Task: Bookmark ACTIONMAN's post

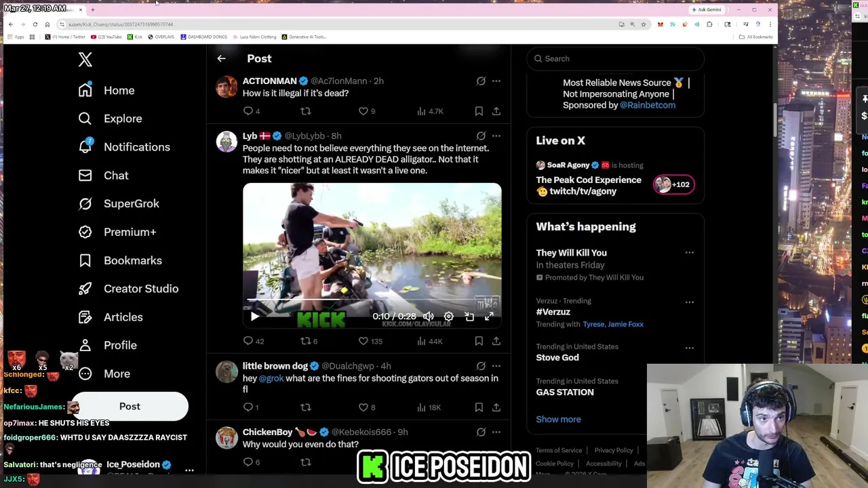Action: tap(479, 111)
